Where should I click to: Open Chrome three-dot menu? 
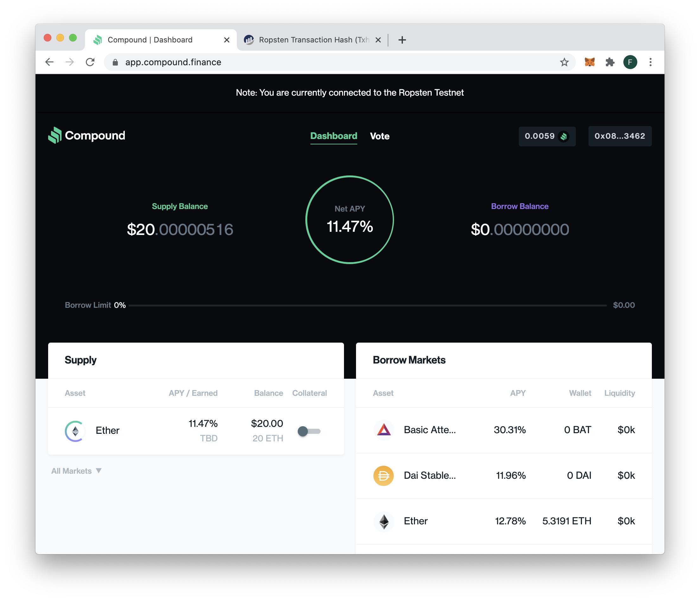650,62
